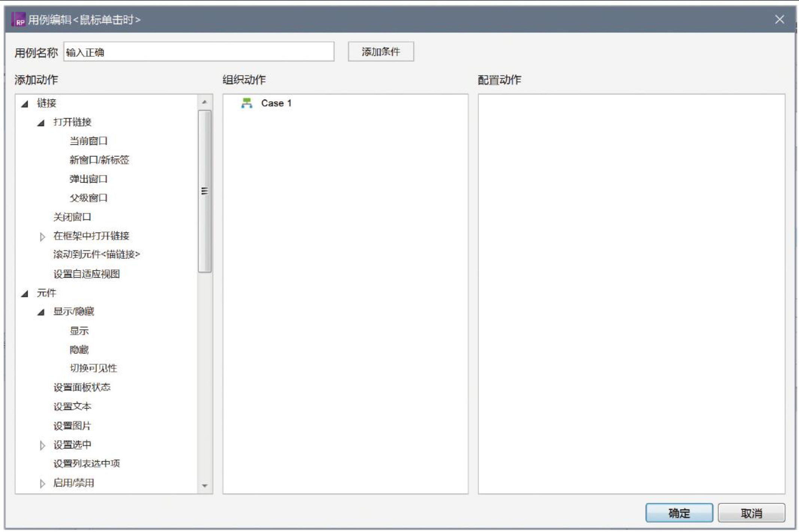Click the Axure RP logo icon in title bar

pyautogui.click(x=18, y=19)
